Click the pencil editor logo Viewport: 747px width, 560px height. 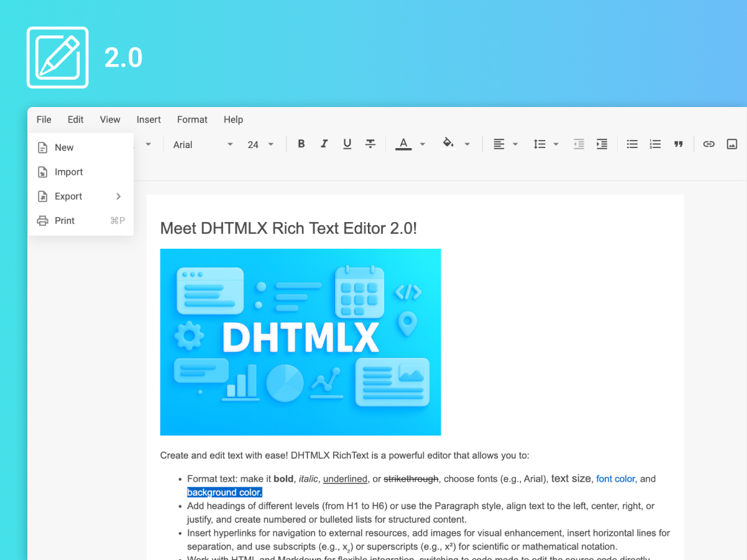click(57, 57)
